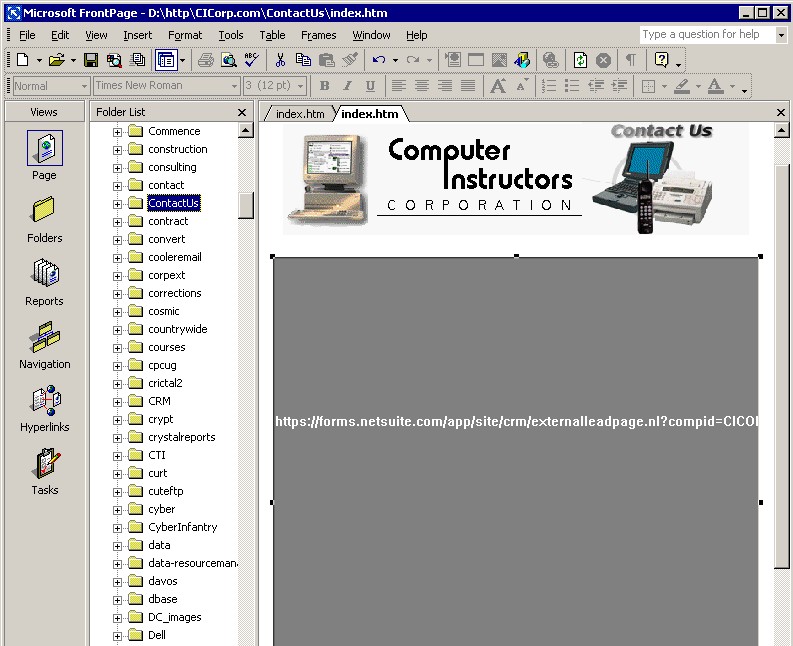Click the Folder List scroll up arrow
The width and height of the screenshot is (793, 646).
click(245, 131)
